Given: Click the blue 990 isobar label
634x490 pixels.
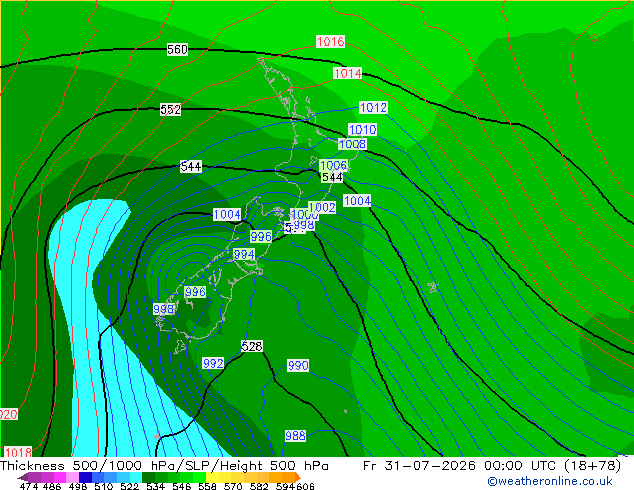Looking at the screenshot, I should click(x=298, y=365).
